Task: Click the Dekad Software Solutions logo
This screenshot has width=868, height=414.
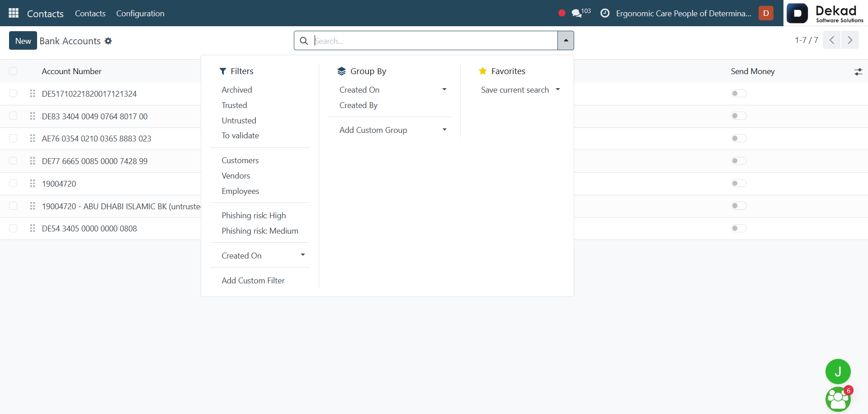Action: [x=826, y=13]
